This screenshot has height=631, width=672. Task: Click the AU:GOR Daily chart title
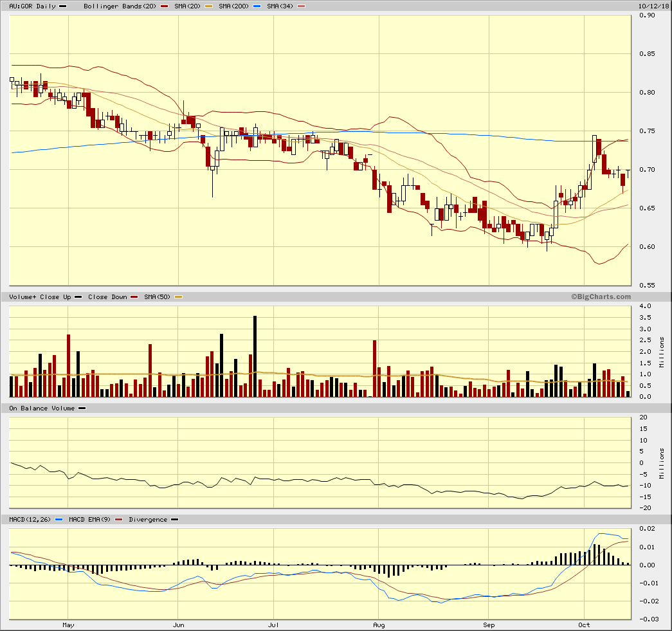coord(33,6)
